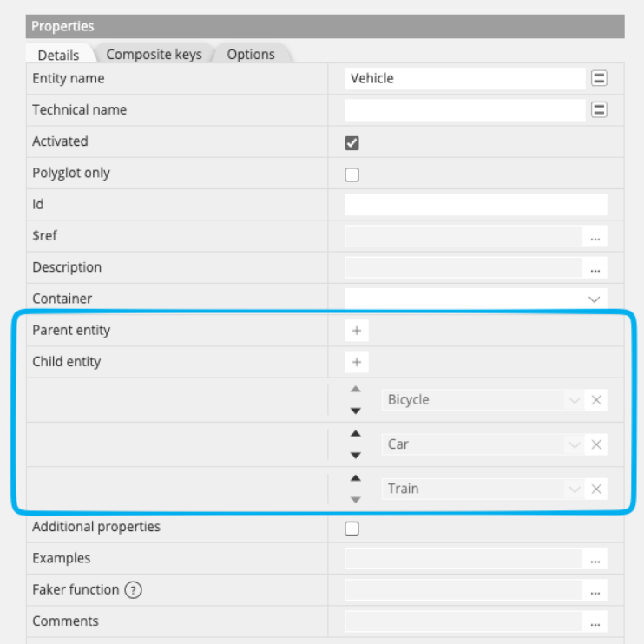This screenshot has width=644, height=644.
Task: Click the Comments text field
Action: pos(463,621)
